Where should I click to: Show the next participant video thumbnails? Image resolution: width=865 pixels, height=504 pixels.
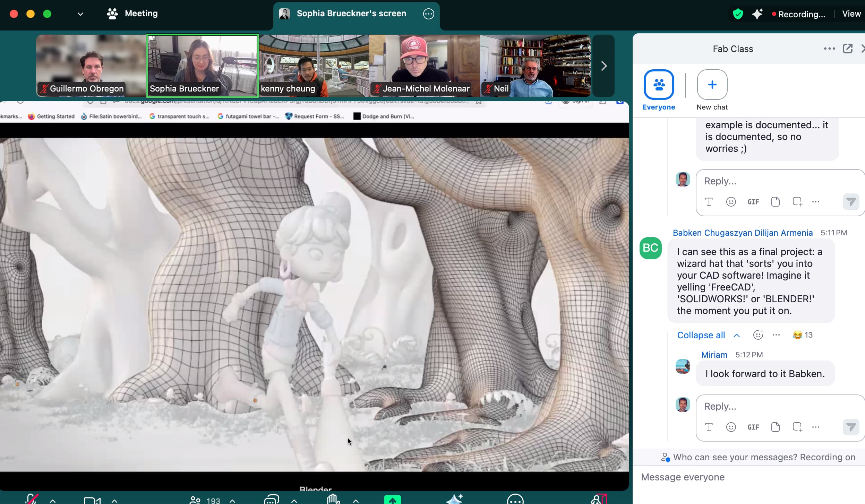tap(603, 66)
